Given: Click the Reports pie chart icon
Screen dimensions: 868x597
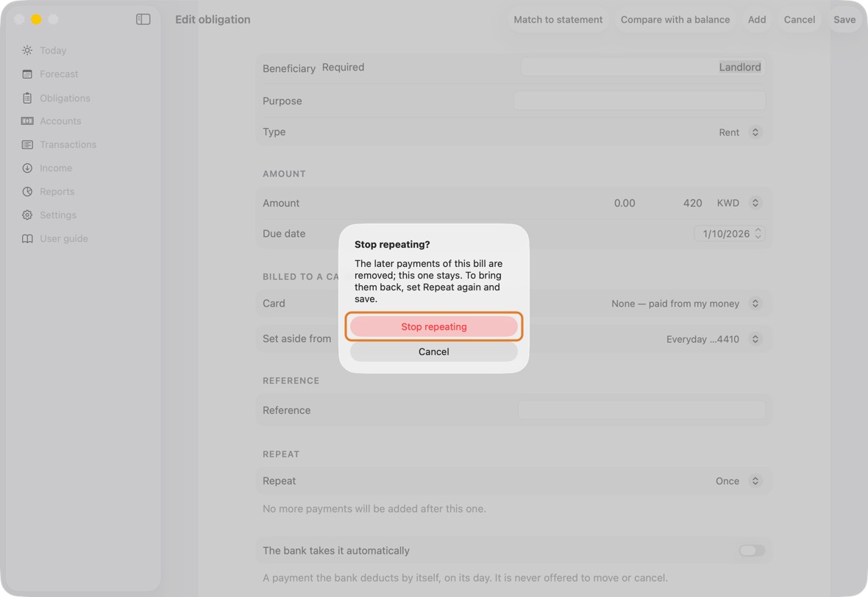Looking at the screenshot, I should pyautogui.click(x=27, y=191).
